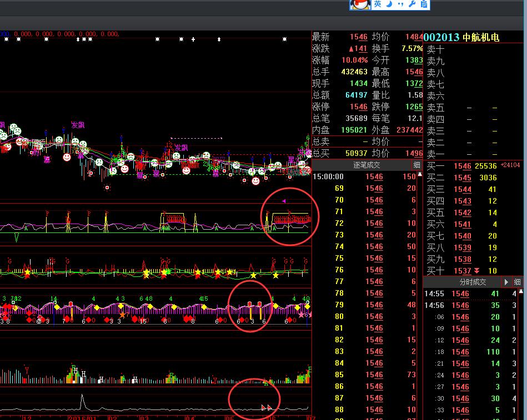527x420 pixels.
Task: Click the 买四 price 1543
Action: [463, 201]
